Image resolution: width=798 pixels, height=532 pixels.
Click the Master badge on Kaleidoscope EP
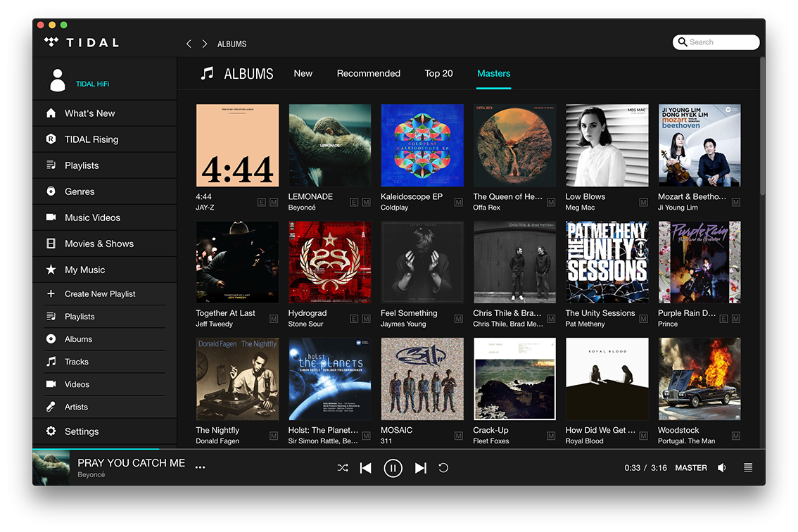point(459,202)
